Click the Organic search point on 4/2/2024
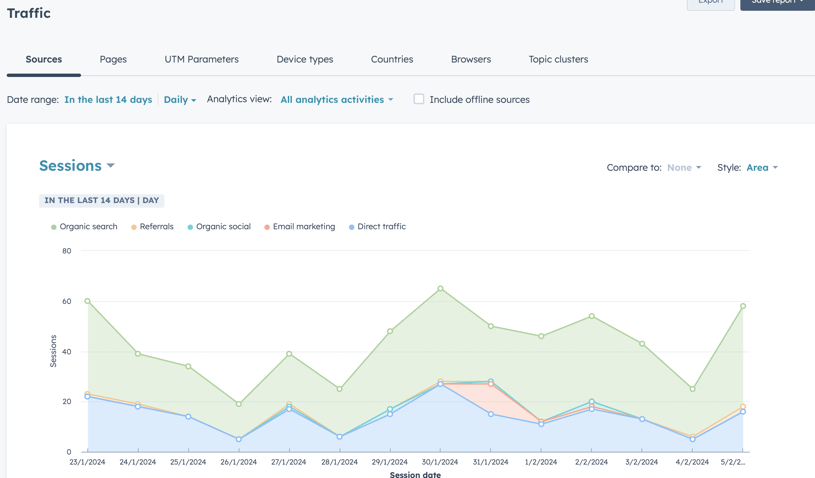This screenshot has height=478, width=815. pyautogui.click(x=692, y=389)
